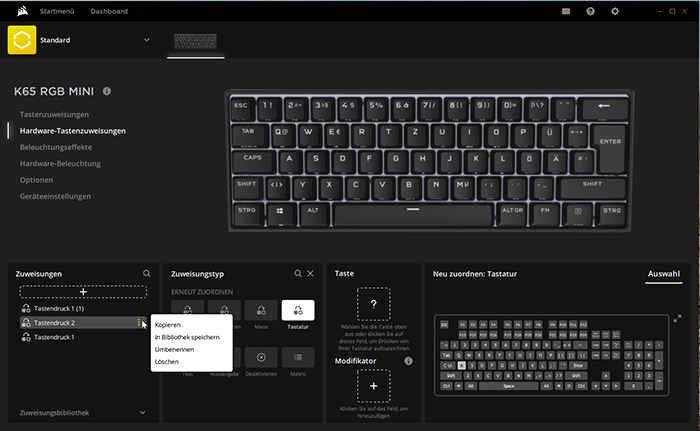Click the yellow Standard profile icon

tap(22, 40)
